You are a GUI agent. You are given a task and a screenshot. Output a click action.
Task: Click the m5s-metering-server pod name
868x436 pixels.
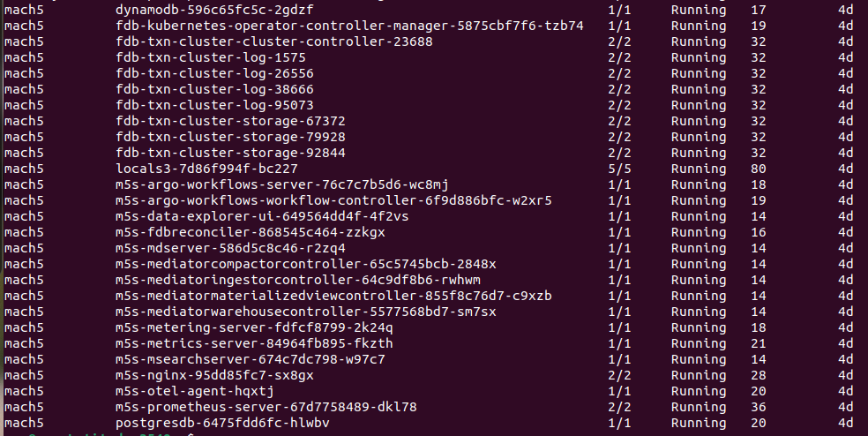254,327
